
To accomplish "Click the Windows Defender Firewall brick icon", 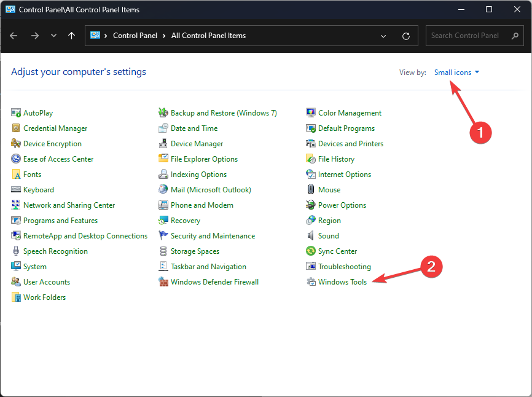I will (163, 282).
